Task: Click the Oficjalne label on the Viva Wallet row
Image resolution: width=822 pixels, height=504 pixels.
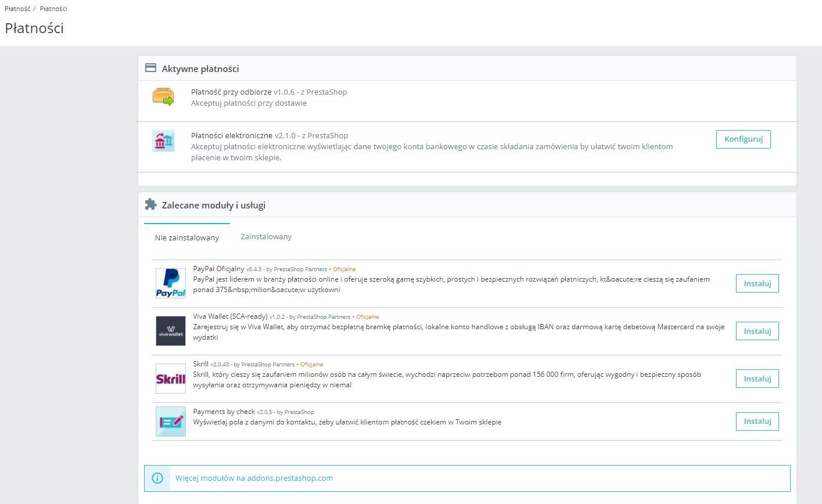Action: [368, 317]
